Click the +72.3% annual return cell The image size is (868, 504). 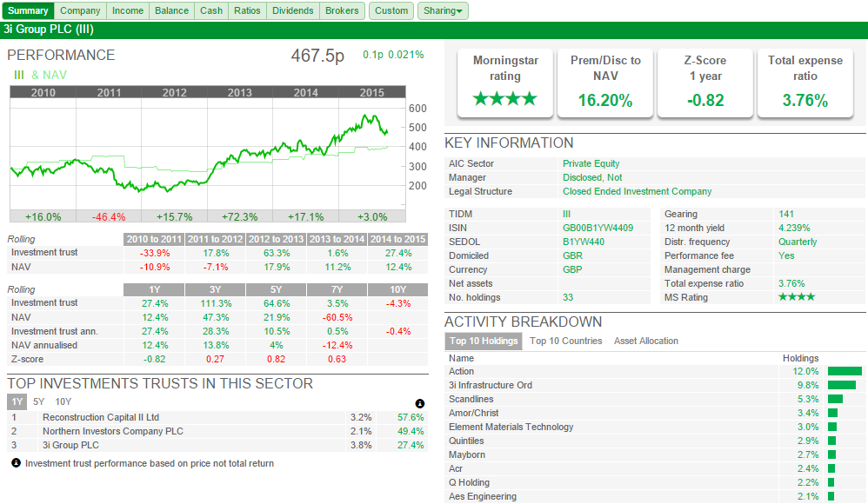pos(240,217)
